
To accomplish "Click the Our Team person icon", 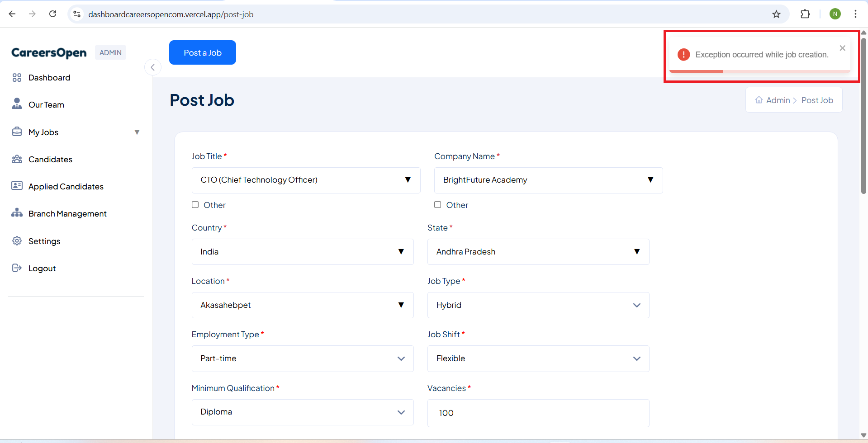I will pyautogui.click(x=17, y=104).
